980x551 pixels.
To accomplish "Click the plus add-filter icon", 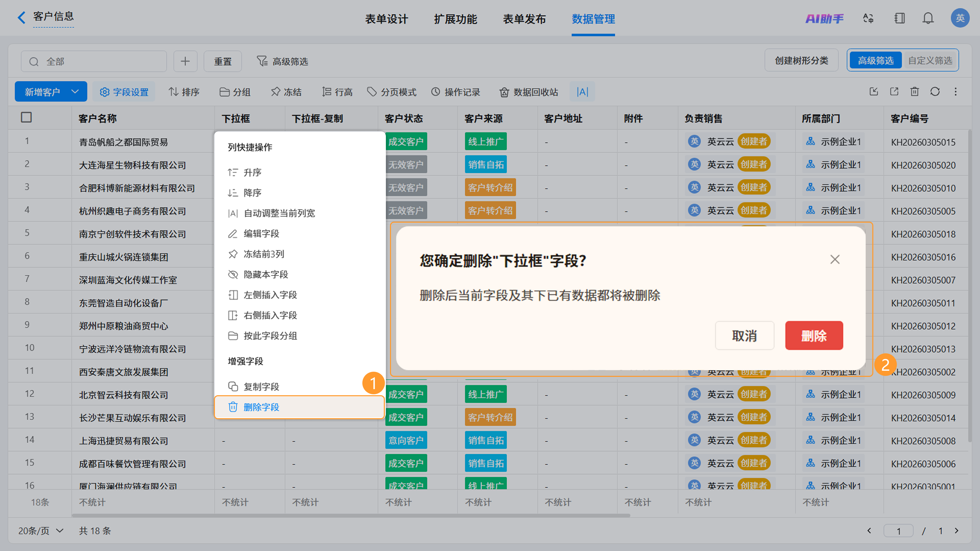I will click(185, 61).
